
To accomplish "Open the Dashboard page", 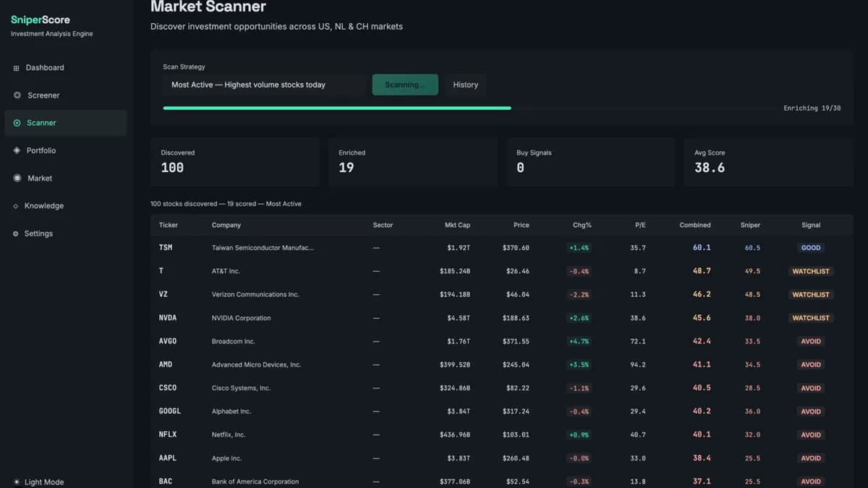I will click(66, 68).
